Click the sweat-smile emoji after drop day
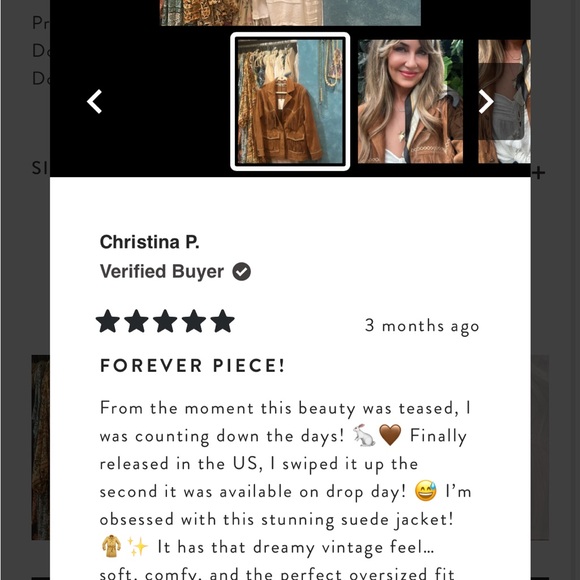Viewport: 580px width, 580px height. [426, 490]
